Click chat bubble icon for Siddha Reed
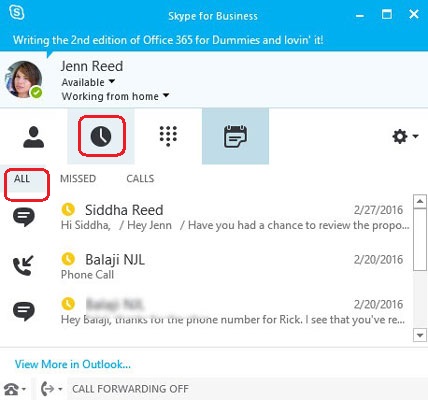Screen dimensions: 428x400 (24, 217)
